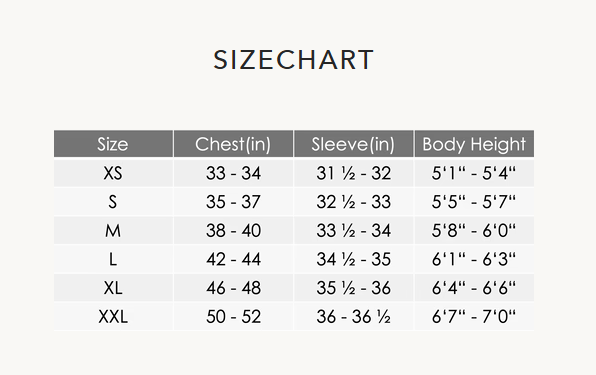Click the SIZECHART title text

pos(293,60)
